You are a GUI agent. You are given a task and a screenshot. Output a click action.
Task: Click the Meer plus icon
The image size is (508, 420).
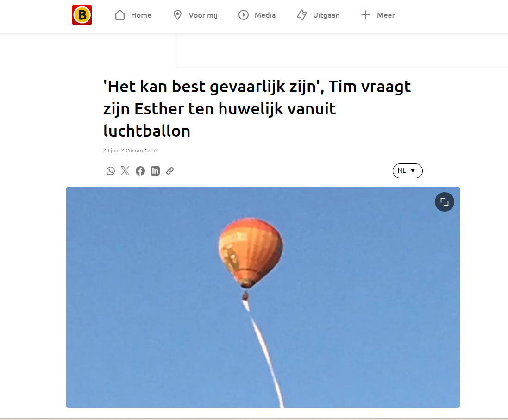pos(366,15)
